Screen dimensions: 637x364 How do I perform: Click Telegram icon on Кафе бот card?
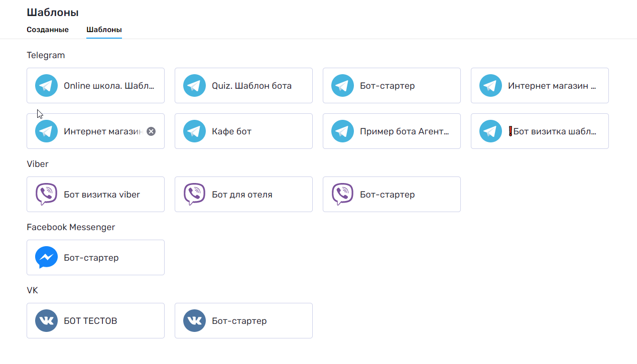coord(194,131)
